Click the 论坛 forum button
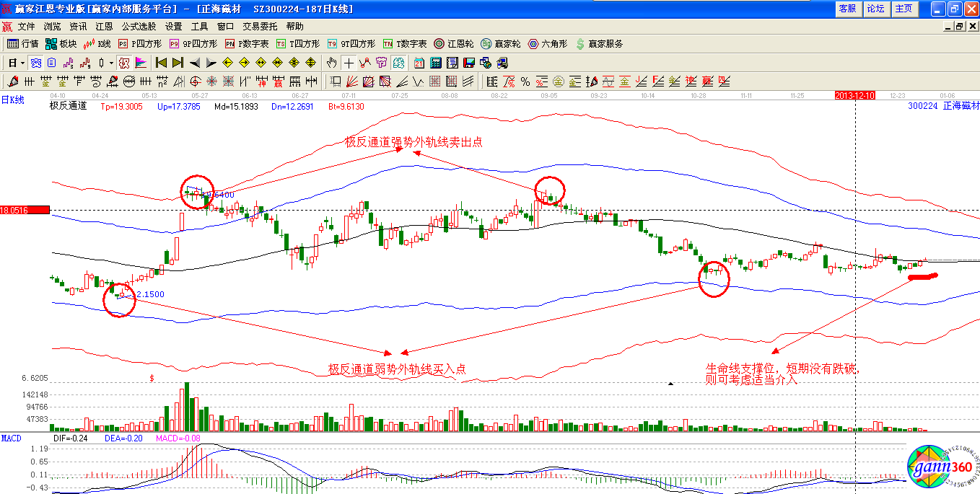Image resolution: width=980 pixels, height=494 pixels. pyautogui.click(x=875, y=9)
